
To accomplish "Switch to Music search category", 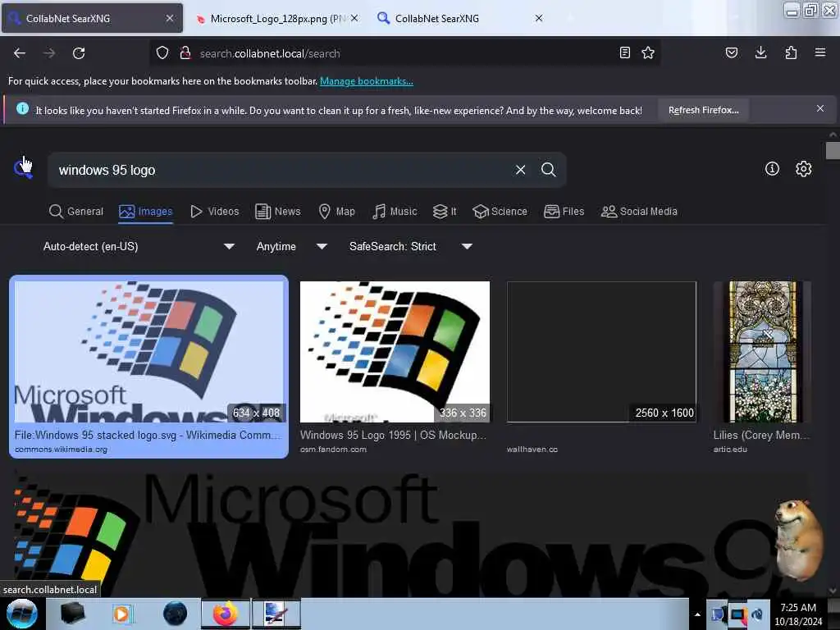I will pos(395,212).
